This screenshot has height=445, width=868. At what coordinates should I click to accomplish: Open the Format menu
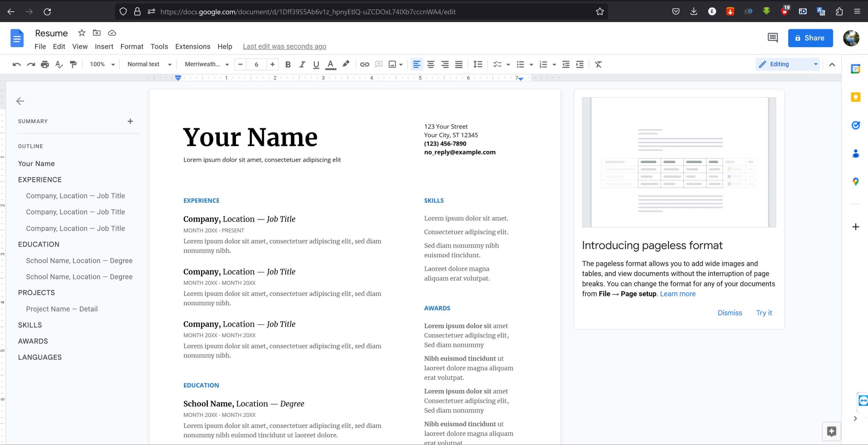point(132,46)
